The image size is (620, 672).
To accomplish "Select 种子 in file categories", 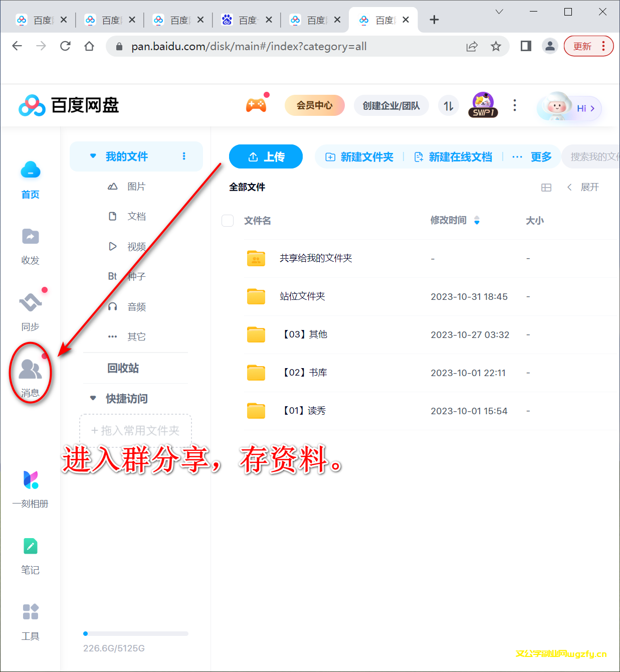I will tap(136, 276).
